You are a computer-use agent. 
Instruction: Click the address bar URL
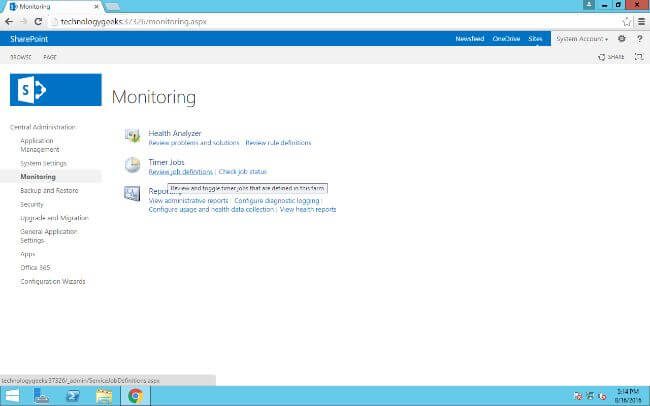pyautogui.click(x=133, y=22)
